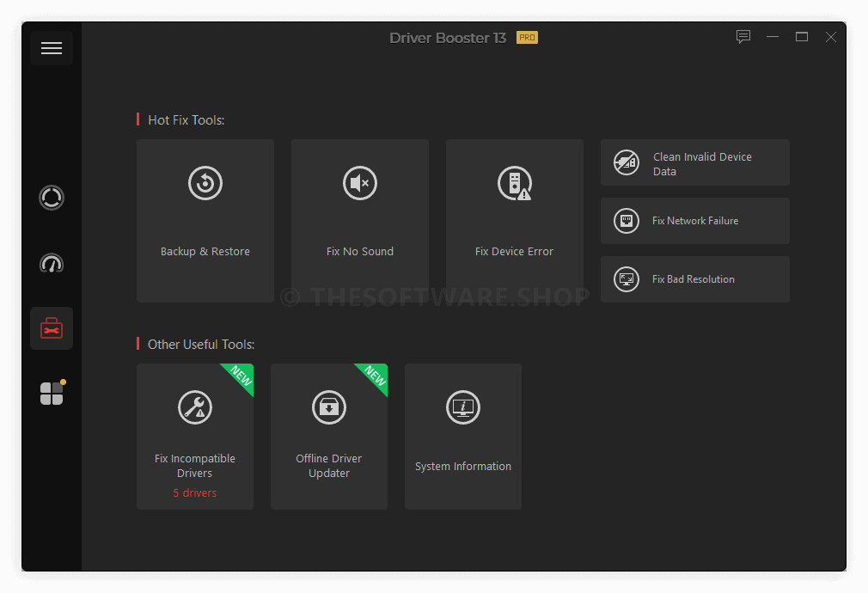Viewport: 868px width, 593px height.
Task: Open the hamburger menu
Action: pyautogui.click(x=52, y=48)
